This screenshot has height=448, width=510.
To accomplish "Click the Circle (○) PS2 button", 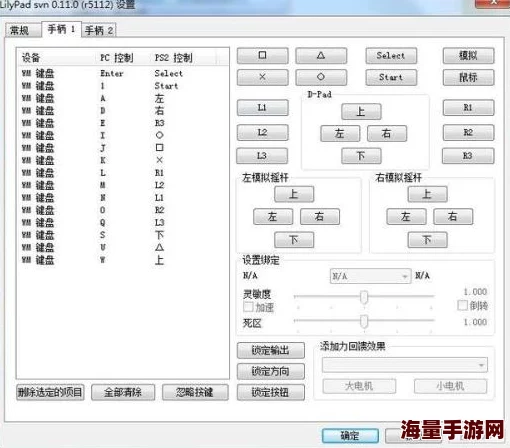I will [x=321, y=77].
